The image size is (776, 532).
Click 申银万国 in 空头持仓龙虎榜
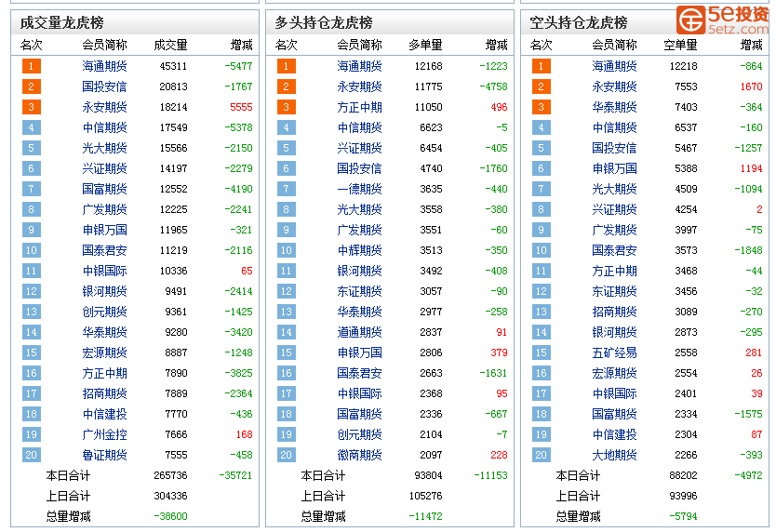coord(614,168)
